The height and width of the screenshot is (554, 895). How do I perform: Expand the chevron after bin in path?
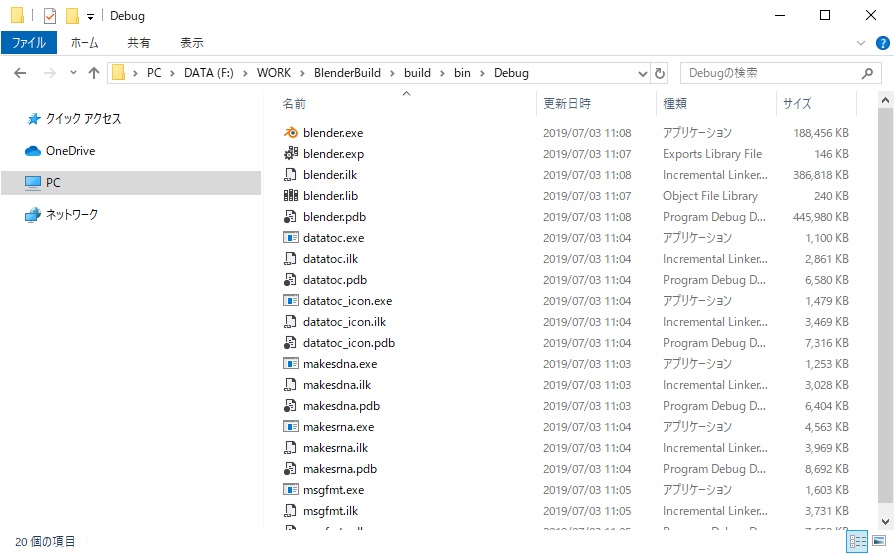482,73
